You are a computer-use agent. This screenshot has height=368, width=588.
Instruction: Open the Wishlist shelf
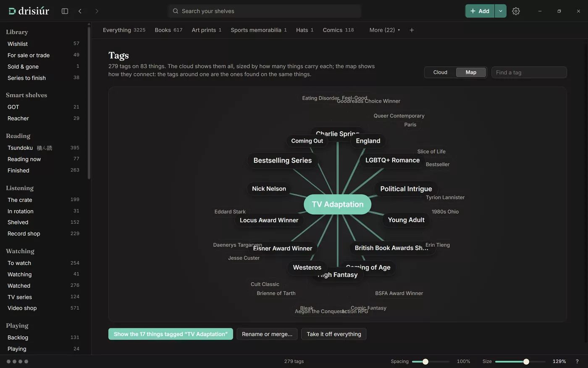tap(44, 44)
